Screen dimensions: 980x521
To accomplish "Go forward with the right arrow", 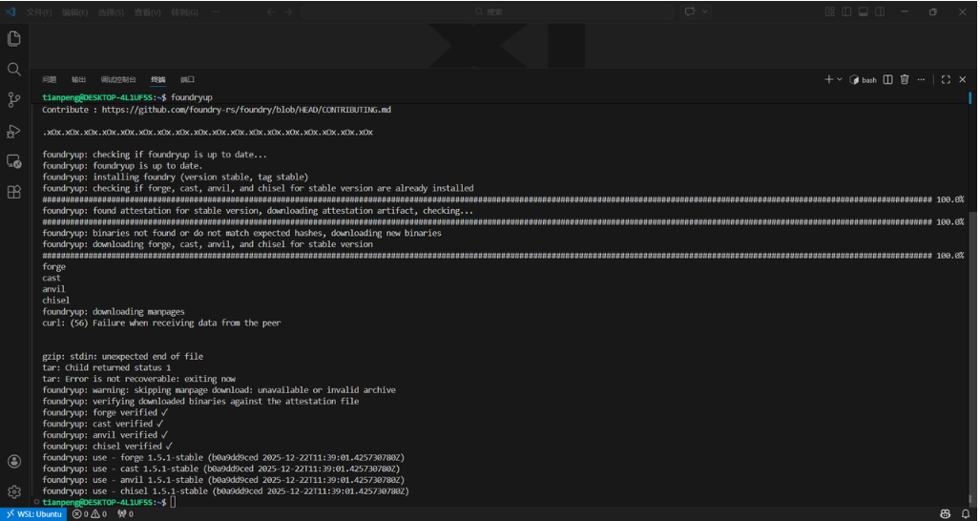I will pyautogui.click(x=287, y=11).
